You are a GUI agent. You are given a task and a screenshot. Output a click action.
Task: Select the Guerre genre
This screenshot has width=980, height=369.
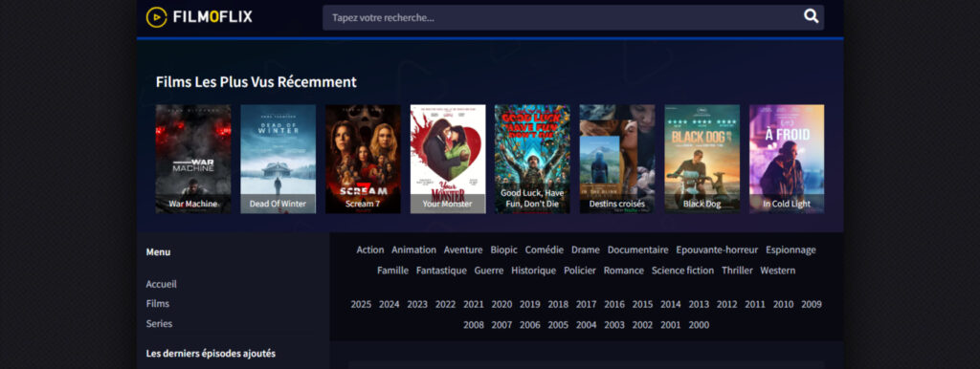(x=489, y=271)
